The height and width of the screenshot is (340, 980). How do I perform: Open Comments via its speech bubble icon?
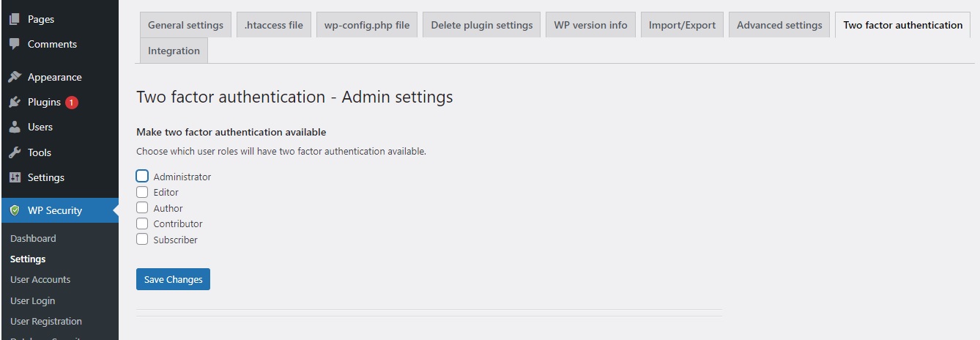tap(15, 44)
